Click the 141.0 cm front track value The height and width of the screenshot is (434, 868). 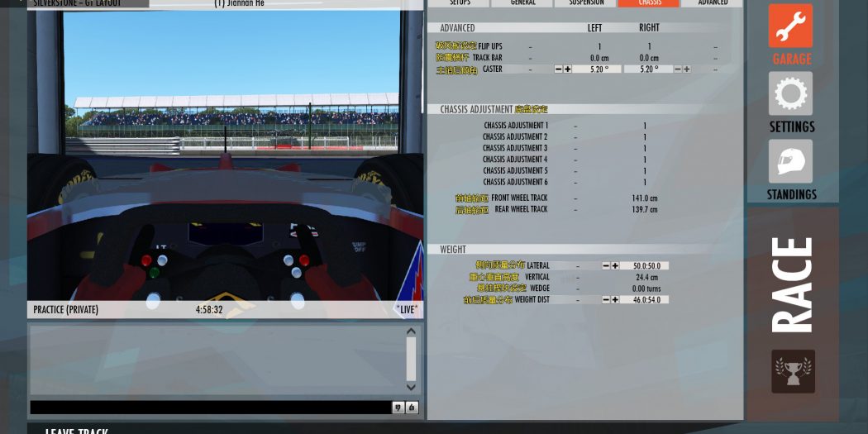[x=644, y=198]
